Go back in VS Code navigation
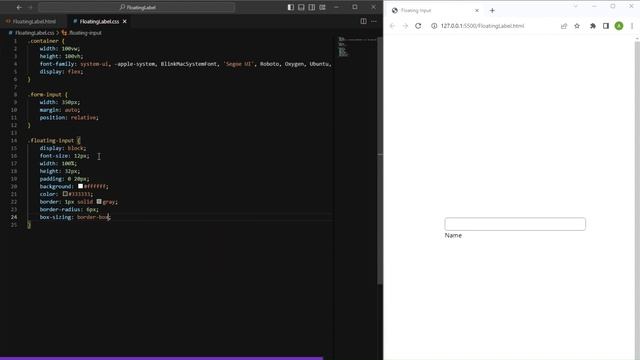This screenshot has width=640, height=360. pyautogui.click(x=19, y=7)
